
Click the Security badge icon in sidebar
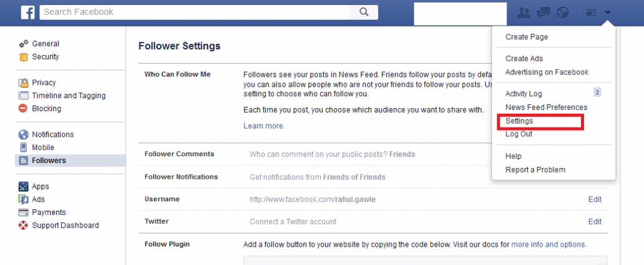coord(24,57)
